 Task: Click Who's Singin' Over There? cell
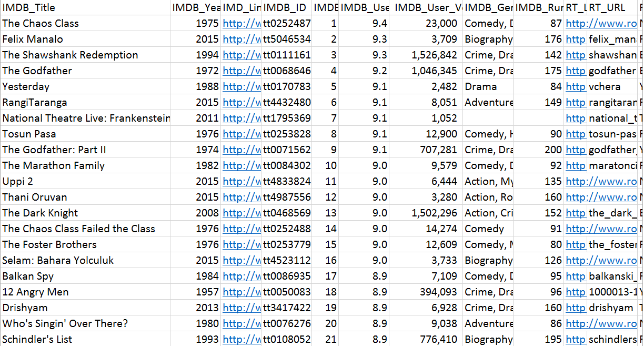pos(86,323)
